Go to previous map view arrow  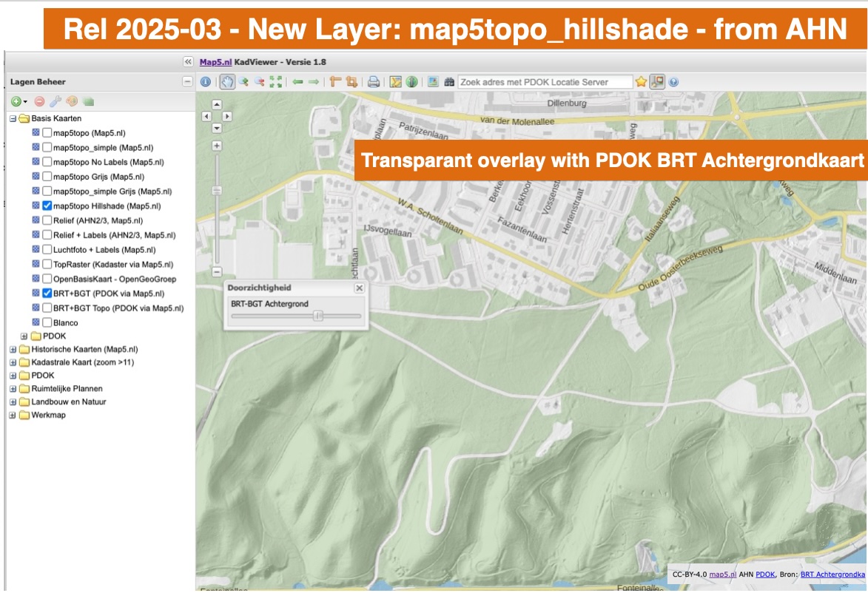tap(297, 82)
